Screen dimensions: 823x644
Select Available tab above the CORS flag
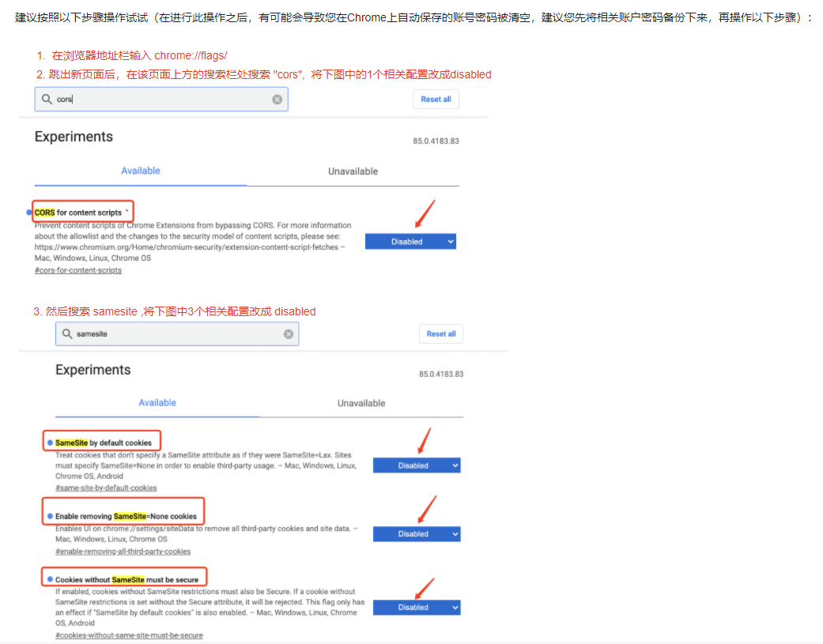141,171
